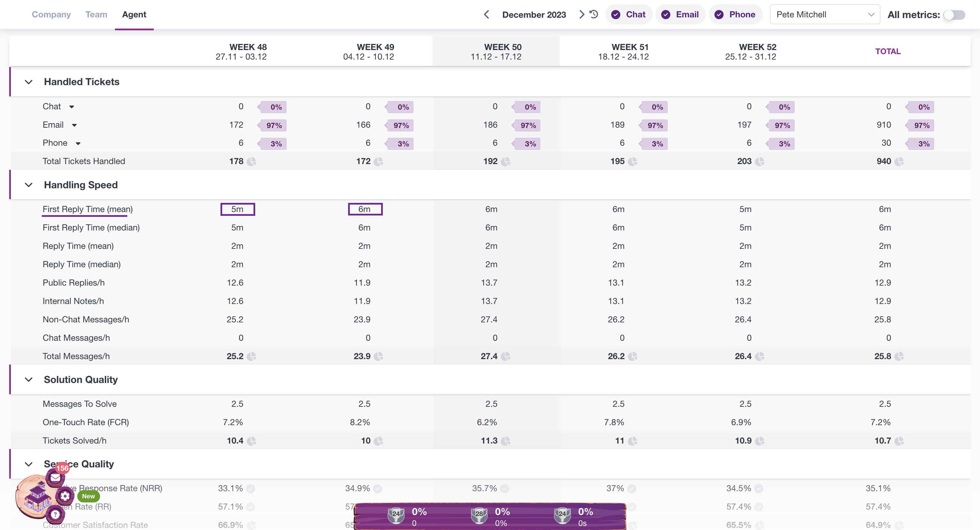Click Week 48 First Reply Time mean 5m
Image resolution: width=980 pixels, height=530 pixels.
point(238,209)
